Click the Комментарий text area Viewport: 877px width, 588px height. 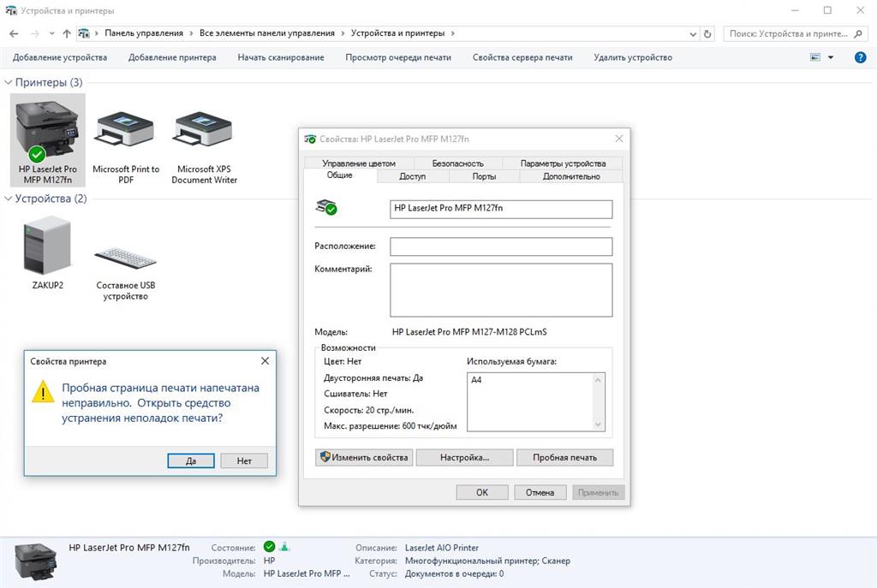point(501,290)
